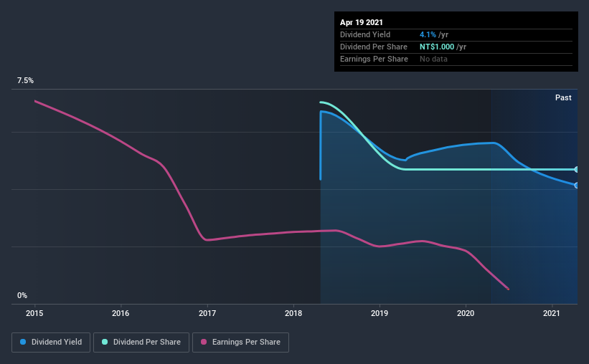
Task: Toggle the Earnings Per Share legend button
Action: click(x=240, y=343)
